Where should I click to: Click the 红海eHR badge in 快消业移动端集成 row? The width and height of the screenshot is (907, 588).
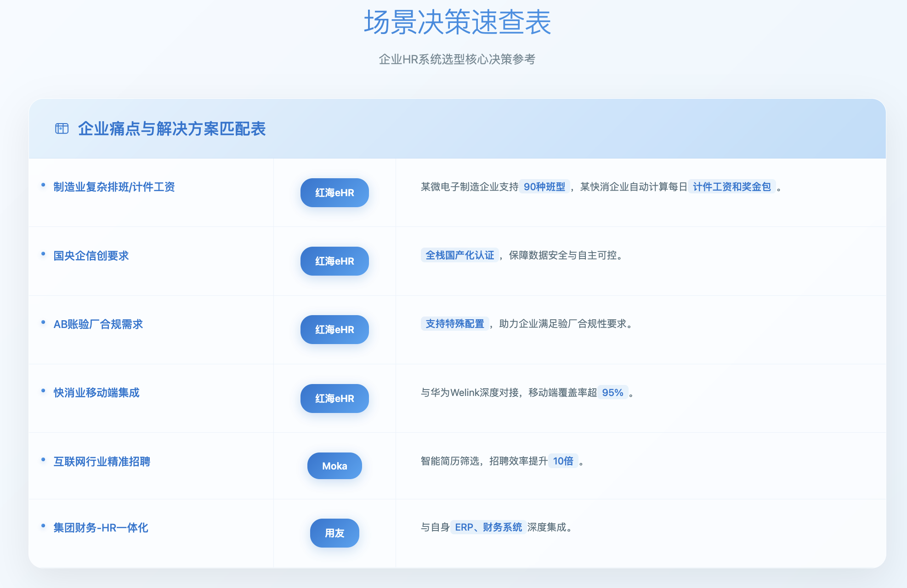[x=334, y=398]
